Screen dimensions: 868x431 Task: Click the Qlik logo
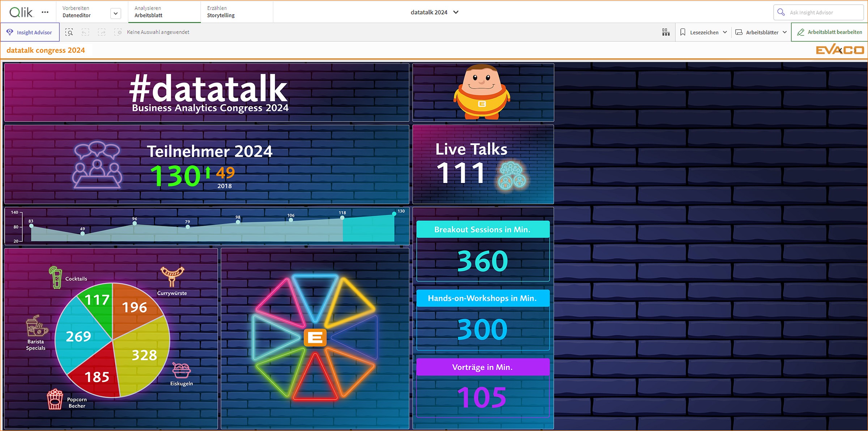click(21, 12)
